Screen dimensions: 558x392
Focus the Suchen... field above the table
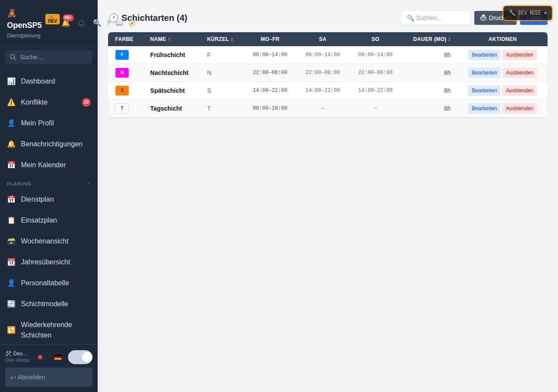tap(436, 18)
